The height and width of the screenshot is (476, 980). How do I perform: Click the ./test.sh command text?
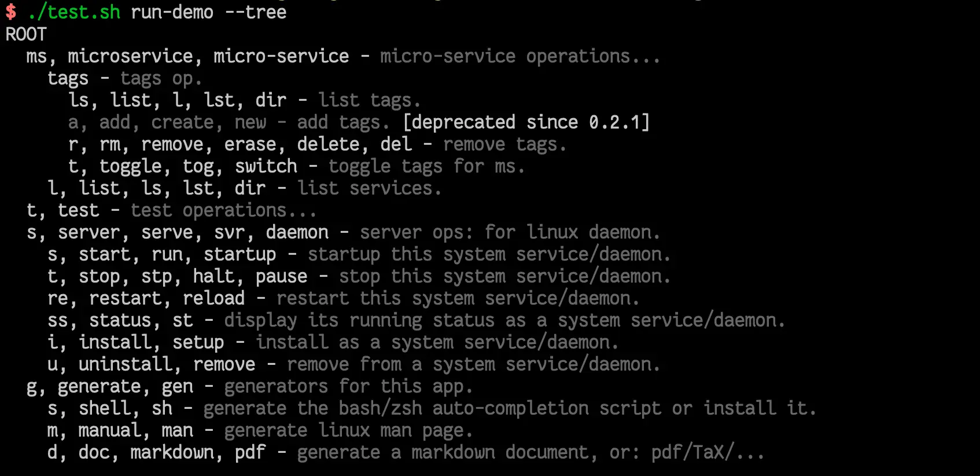pyautogui.click(x=73, y=12)
